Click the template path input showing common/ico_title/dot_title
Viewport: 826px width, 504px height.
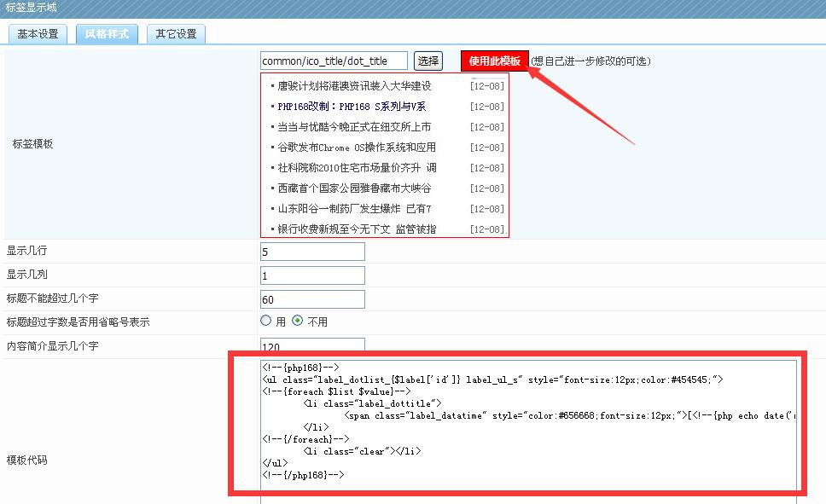[x=333, y=60]
